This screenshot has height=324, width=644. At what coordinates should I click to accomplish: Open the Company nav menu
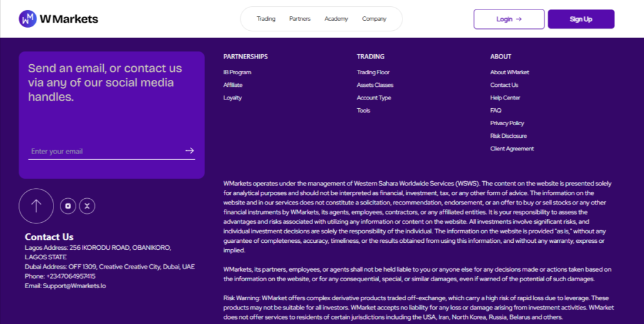pyautogui.click(x=374, y=19)
